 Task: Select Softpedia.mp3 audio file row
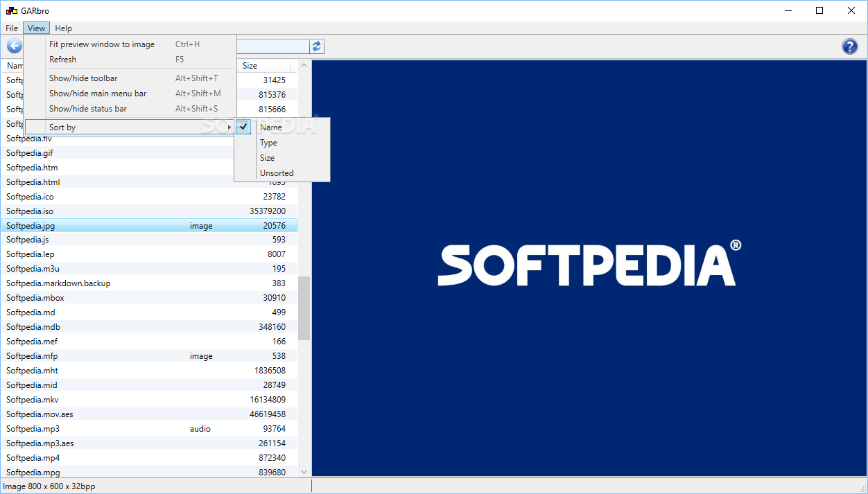pos(149,429)
